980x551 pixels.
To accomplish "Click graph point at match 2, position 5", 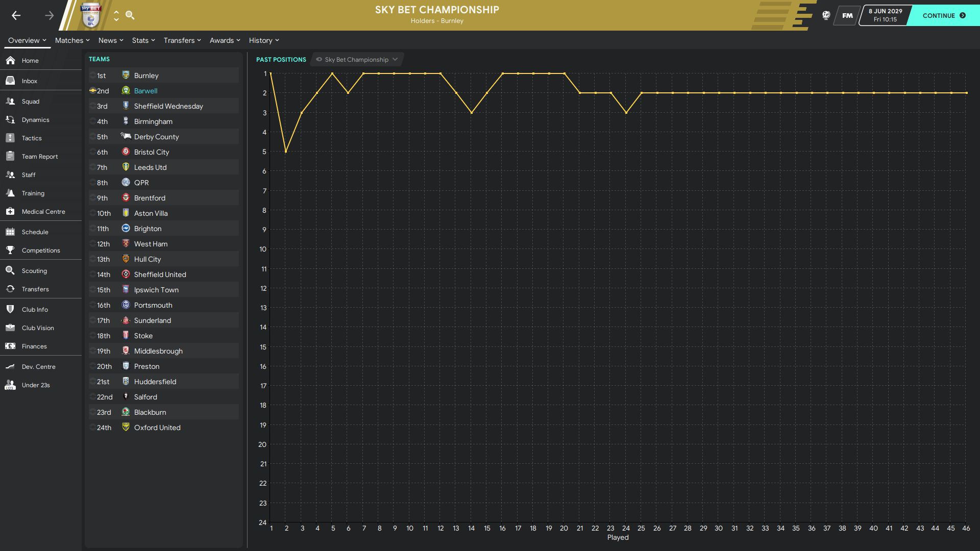I will (x=286, y=152).
